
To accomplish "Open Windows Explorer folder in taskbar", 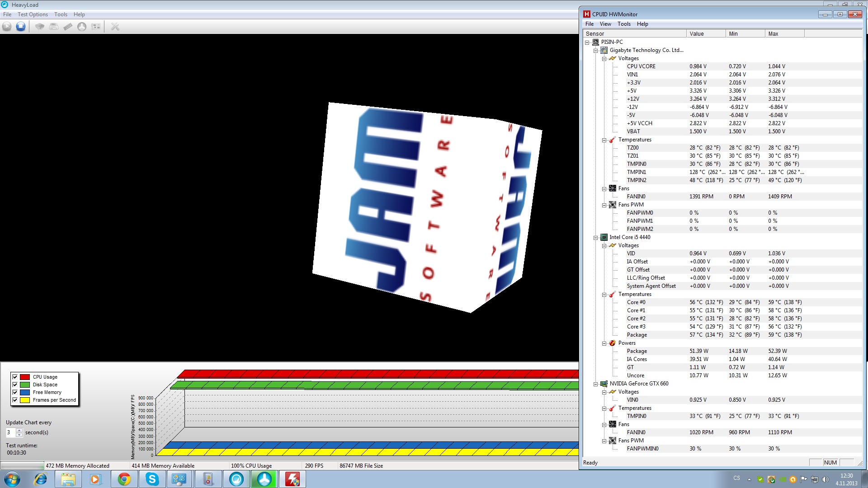I will tap(68, 479).
